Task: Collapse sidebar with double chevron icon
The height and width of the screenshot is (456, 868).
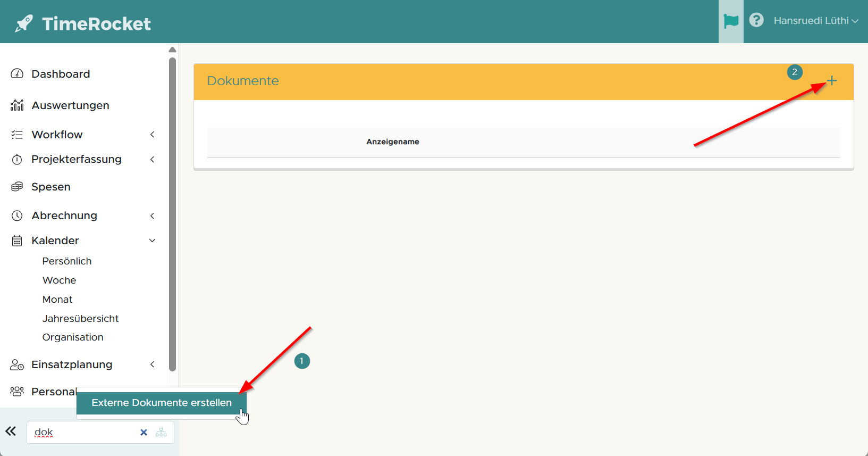Action: click(x=11, y=431)
